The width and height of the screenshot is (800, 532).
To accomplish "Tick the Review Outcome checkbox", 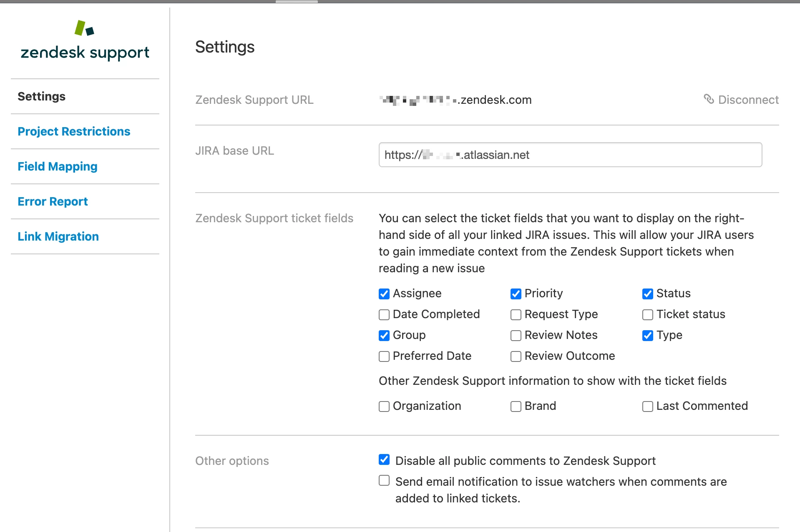I will [x=516, y=356].
